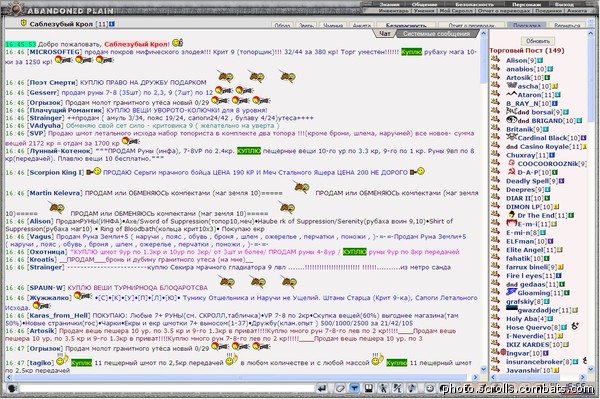Click the info badge next to anabios

point(550,69)
